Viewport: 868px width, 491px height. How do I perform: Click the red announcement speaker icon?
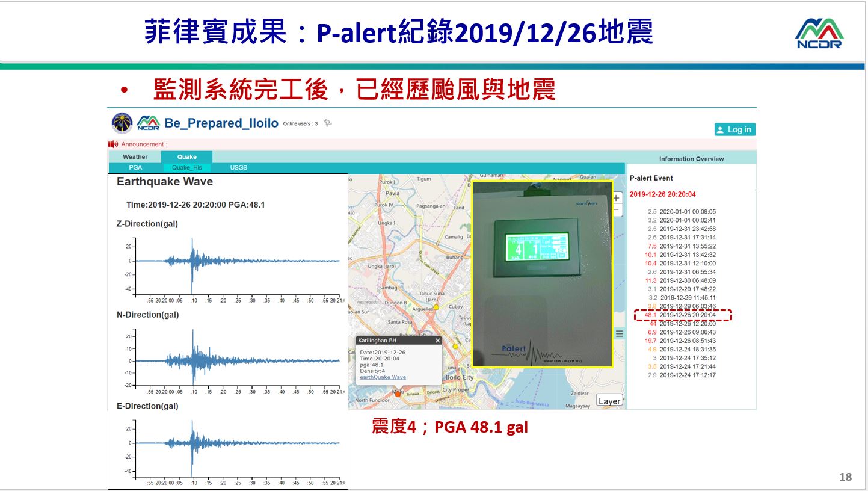click(112, 144)
